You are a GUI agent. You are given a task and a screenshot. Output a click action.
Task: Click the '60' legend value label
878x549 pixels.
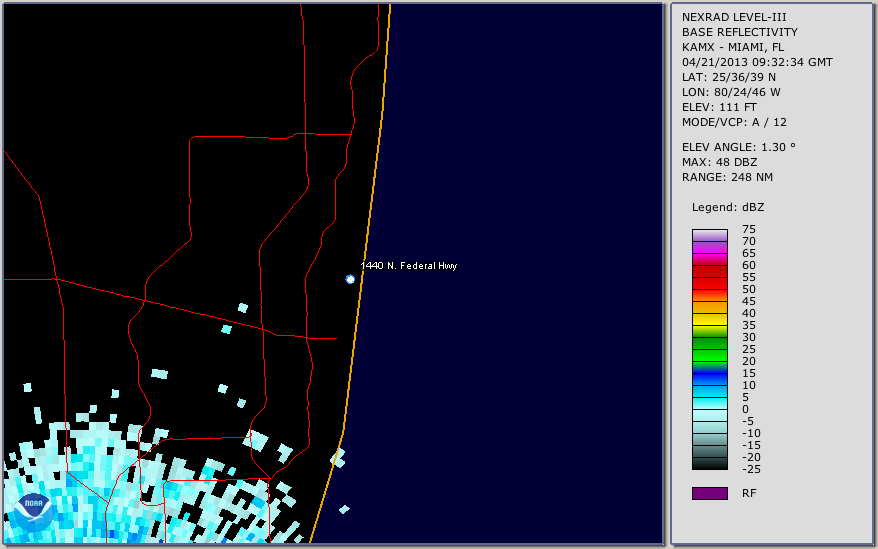point(749,266)
